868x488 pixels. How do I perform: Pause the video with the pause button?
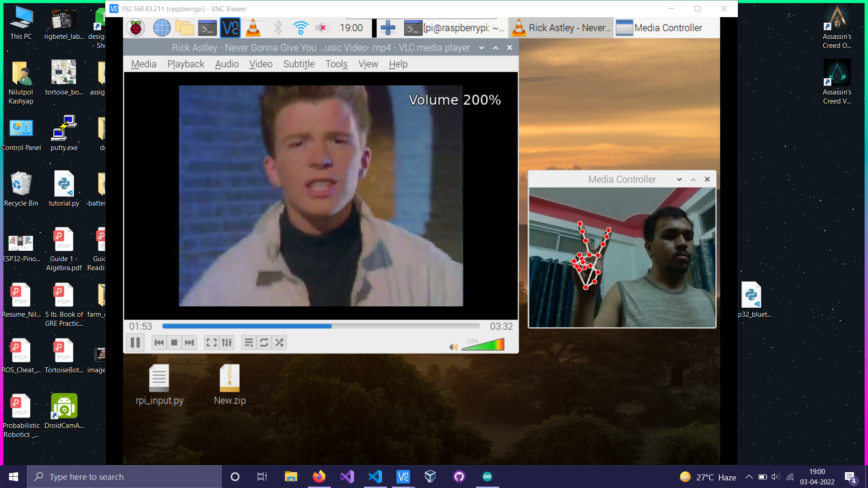point(135,343)
